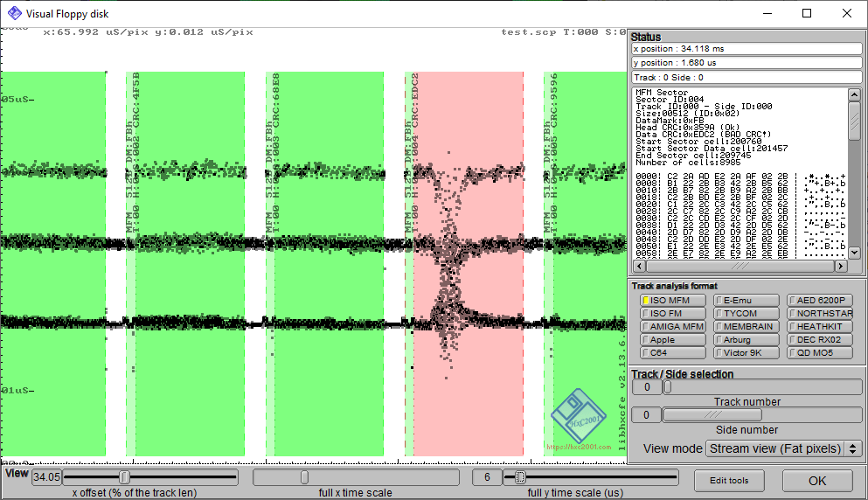Minimize the Visual Floppy disk window
The width and height of the screenshot is (868, 500).
click(767, 13)
